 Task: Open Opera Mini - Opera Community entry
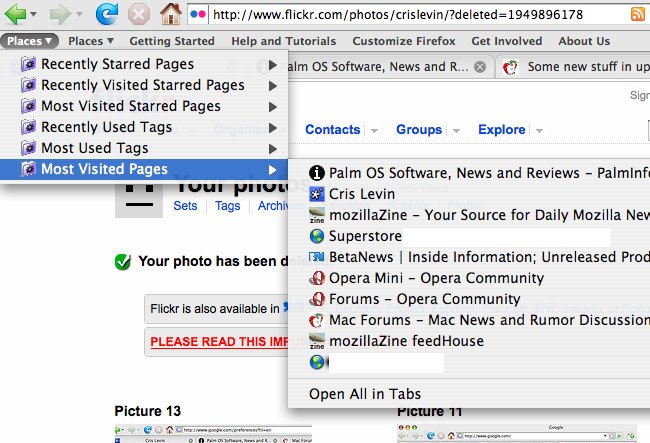pos(469,278)
